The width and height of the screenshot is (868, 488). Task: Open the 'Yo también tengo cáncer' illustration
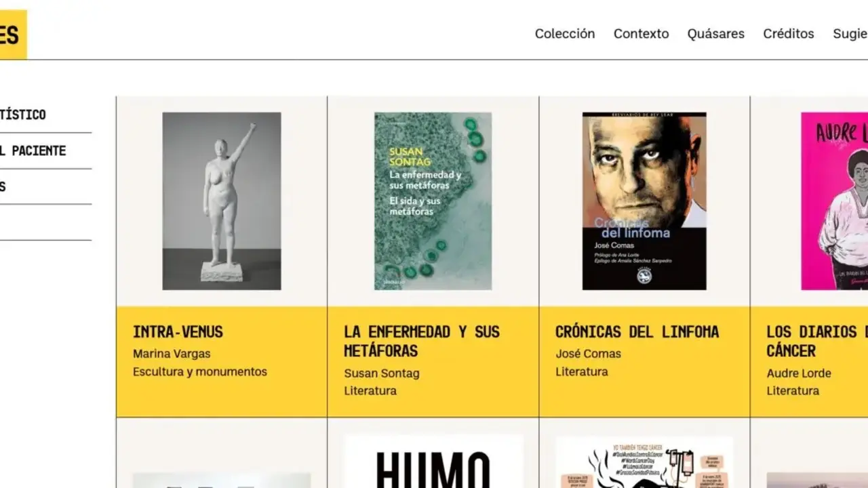coord(644,462)
